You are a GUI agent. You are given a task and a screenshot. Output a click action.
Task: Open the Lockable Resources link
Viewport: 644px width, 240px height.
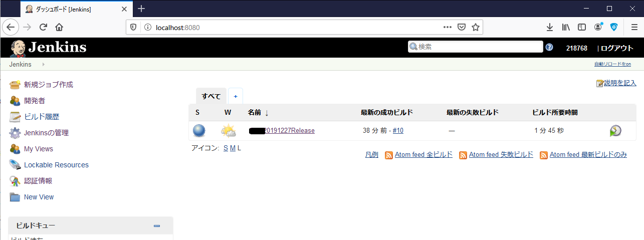[56, 165]
